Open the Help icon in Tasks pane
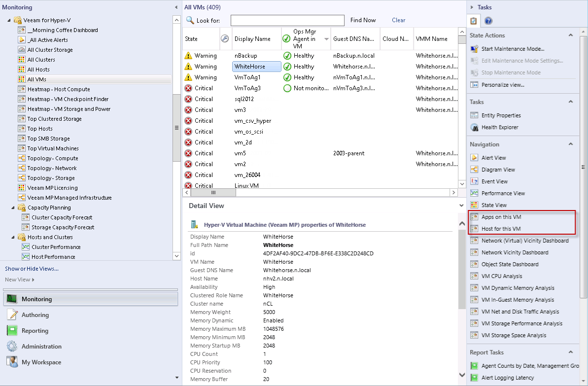 (488, 21)
